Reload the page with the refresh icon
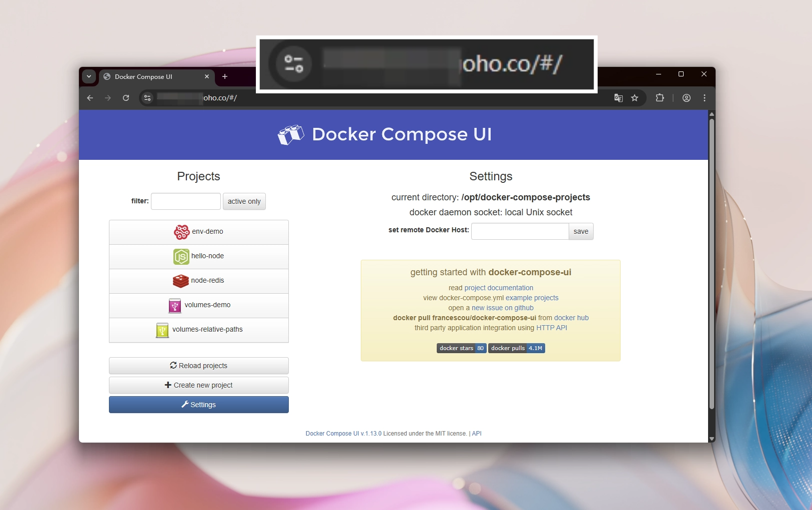The width and height of the screenshot is (812, 510). pos(125,98)
